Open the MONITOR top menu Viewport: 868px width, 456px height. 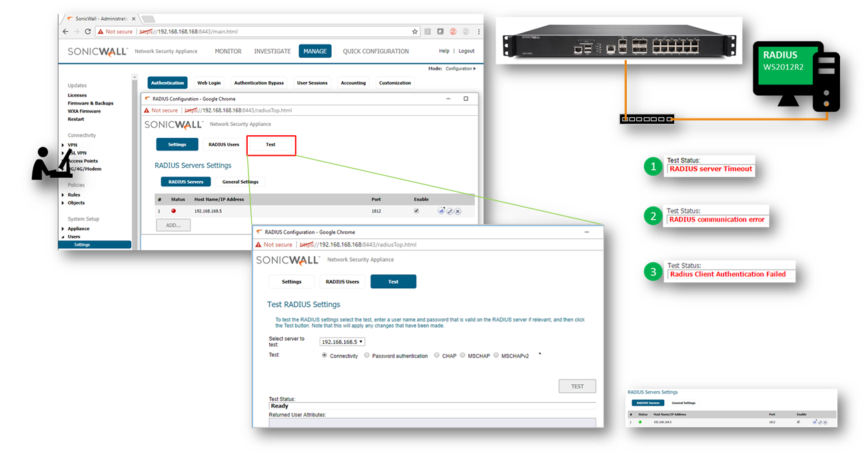pyautogui.click(x=228, y=51)
